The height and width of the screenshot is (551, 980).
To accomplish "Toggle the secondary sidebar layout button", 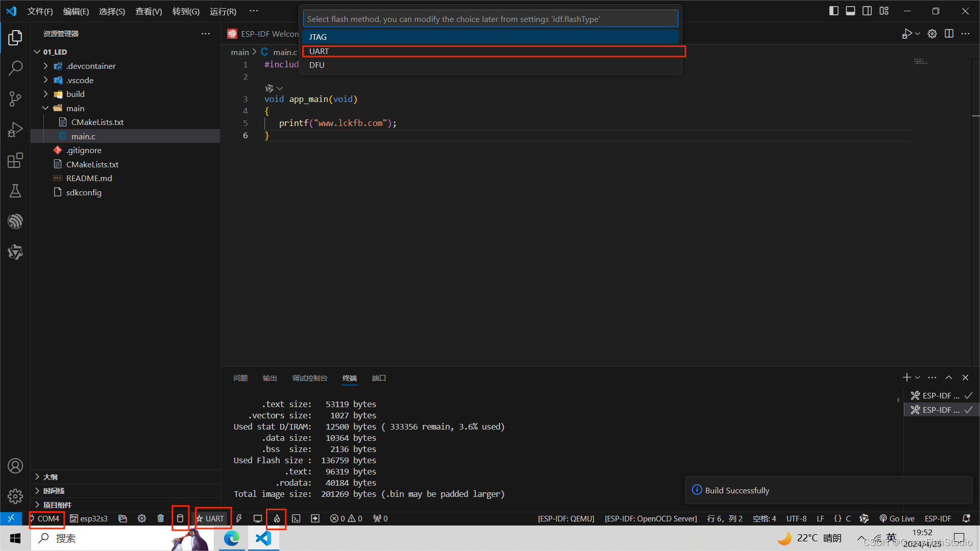I will tap(867, 11).
